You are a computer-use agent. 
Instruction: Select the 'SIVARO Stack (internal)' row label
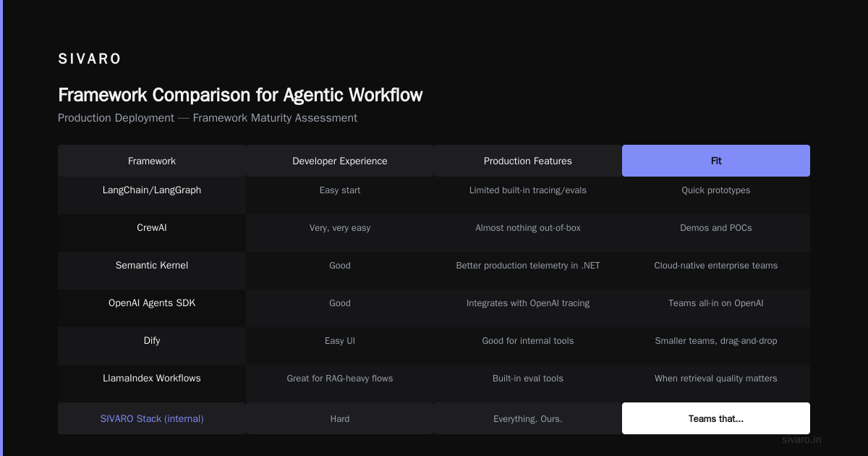tap(152, 418)
